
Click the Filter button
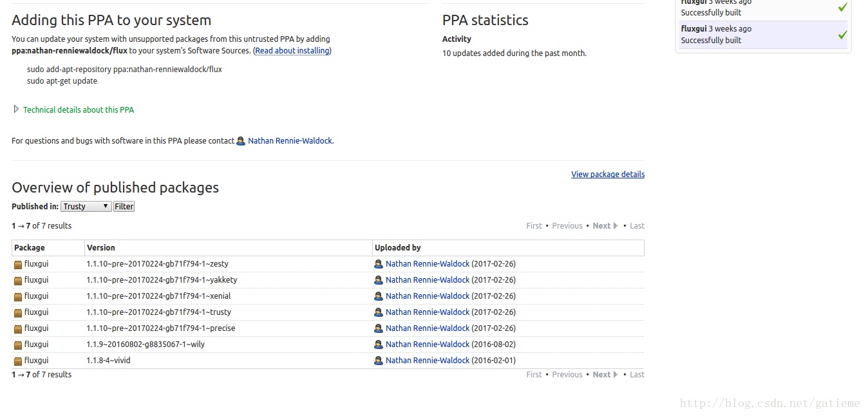(124, 207)
